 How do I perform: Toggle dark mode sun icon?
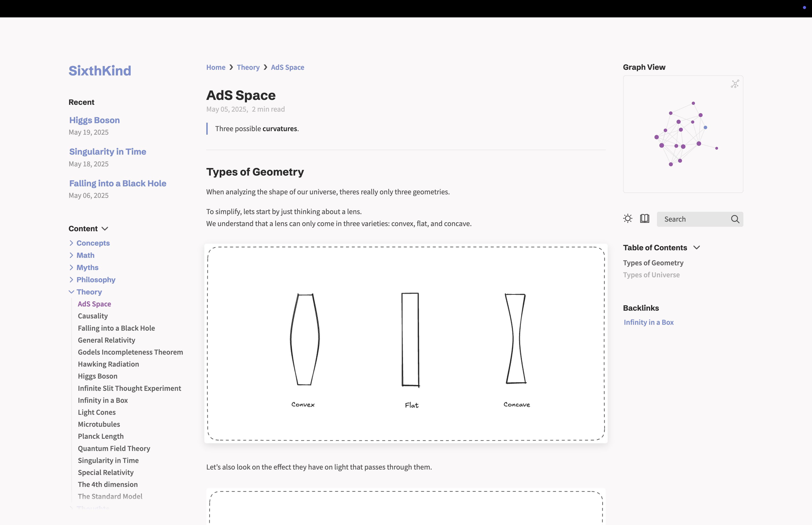[628, 219]
